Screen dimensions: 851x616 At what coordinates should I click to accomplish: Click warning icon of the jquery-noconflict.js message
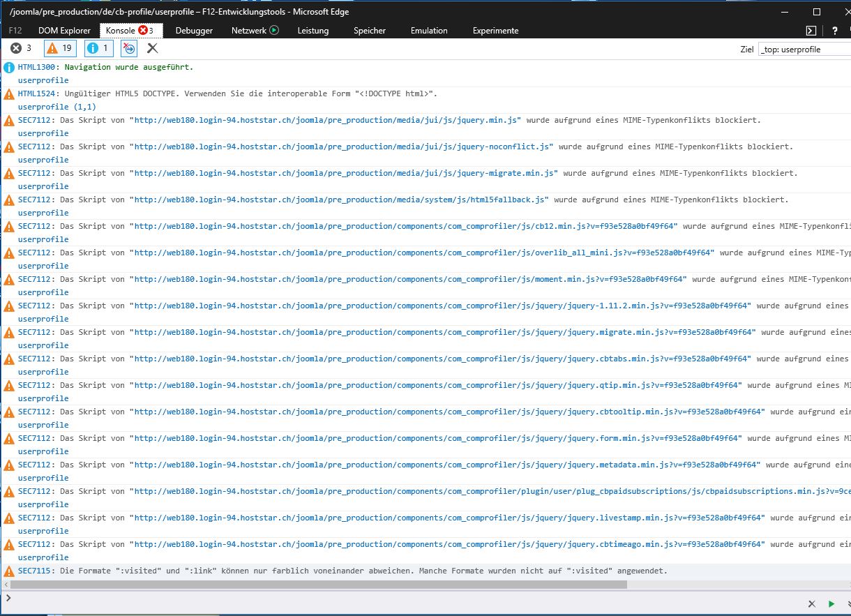coord(9,147)
